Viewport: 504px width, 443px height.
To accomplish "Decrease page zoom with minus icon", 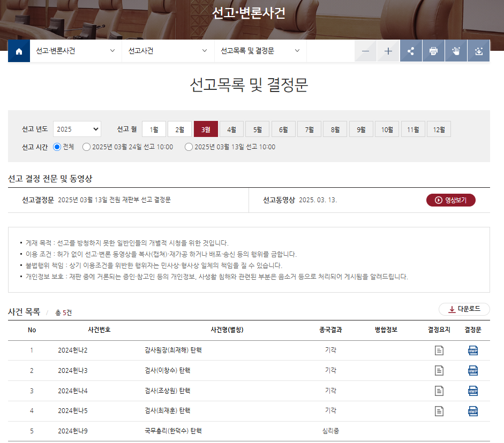I will (x=365, y=51).
